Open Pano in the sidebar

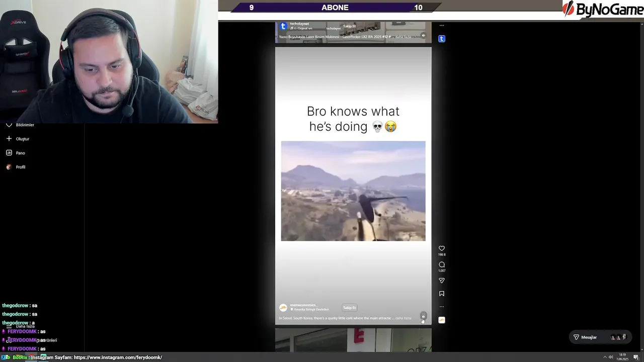tap(16, 153)
